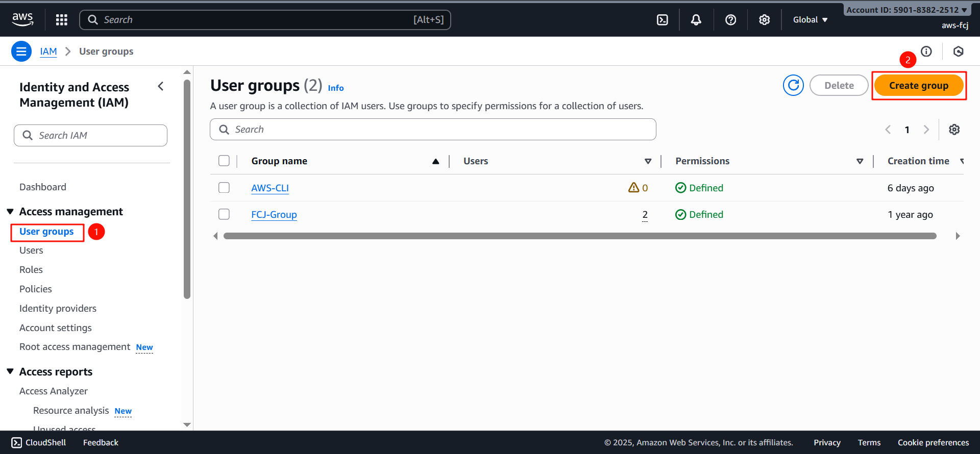Go to Roles in the sidebar
Screen dimensions: 980x454
(31, 269)
